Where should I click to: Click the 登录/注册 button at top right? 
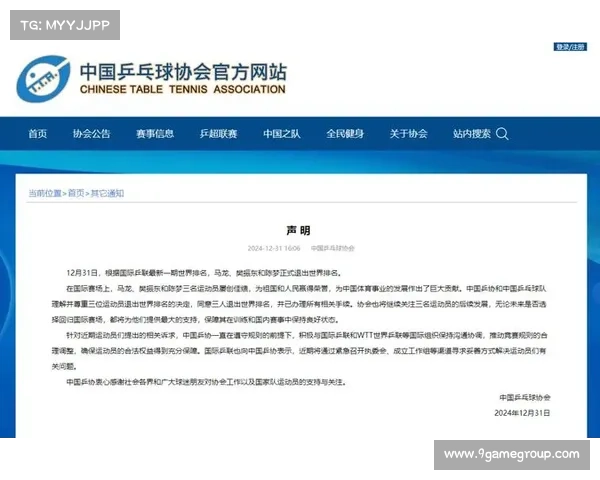[570, 46]
